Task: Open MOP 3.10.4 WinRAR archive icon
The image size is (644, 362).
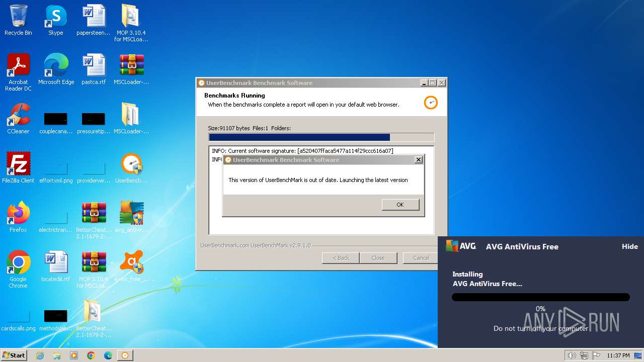Action: (94, 269)
